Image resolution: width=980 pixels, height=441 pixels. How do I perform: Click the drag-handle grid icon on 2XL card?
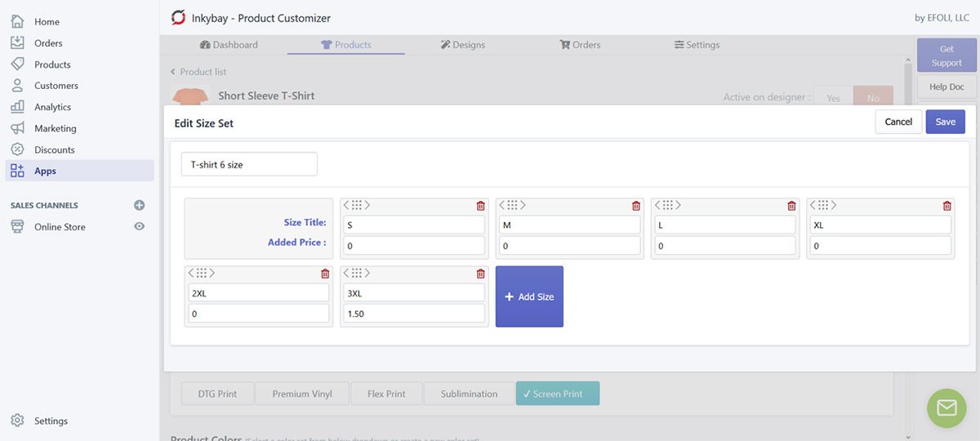(201, 273)
